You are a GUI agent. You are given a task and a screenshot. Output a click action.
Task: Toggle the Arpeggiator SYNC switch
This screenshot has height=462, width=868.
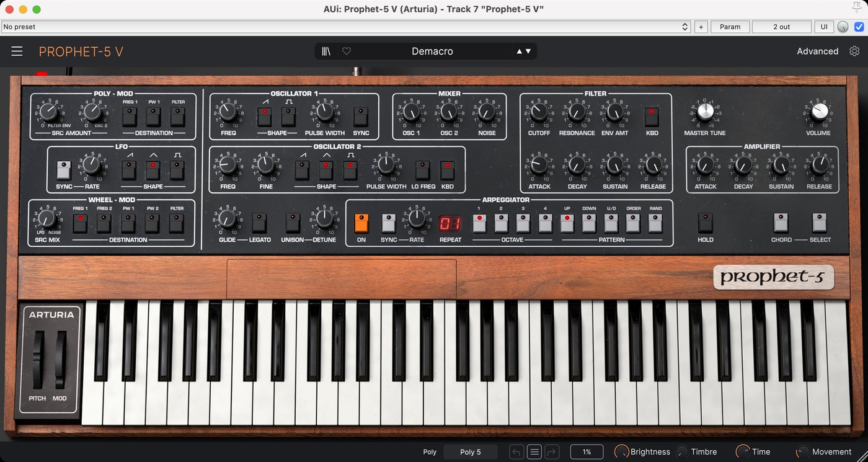(389, 223)
